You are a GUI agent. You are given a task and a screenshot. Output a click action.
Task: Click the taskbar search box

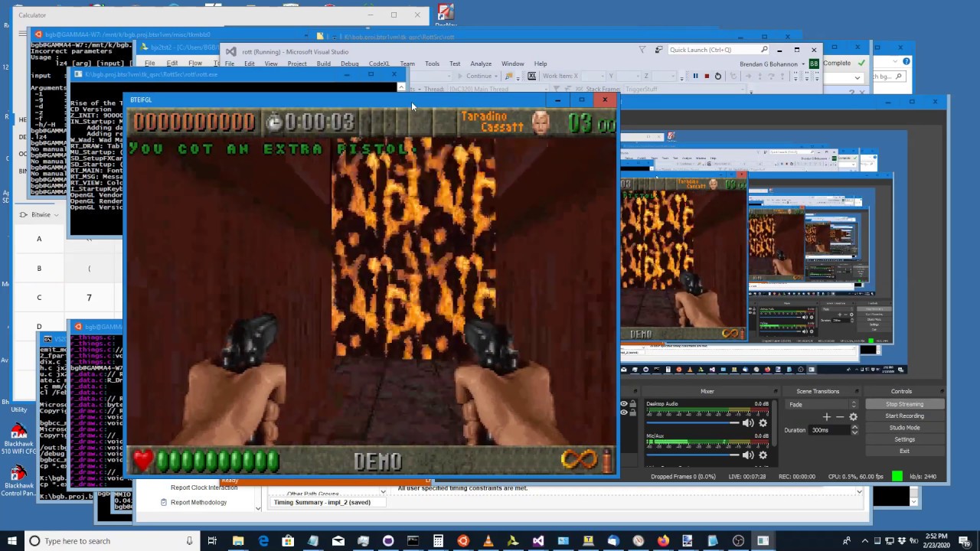click(x=111, y=541)
